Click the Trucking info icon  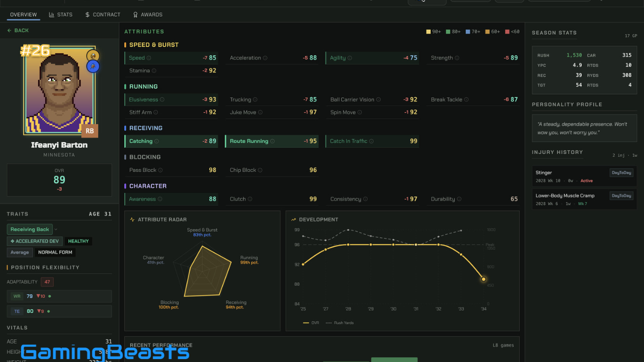coord(255,100)
